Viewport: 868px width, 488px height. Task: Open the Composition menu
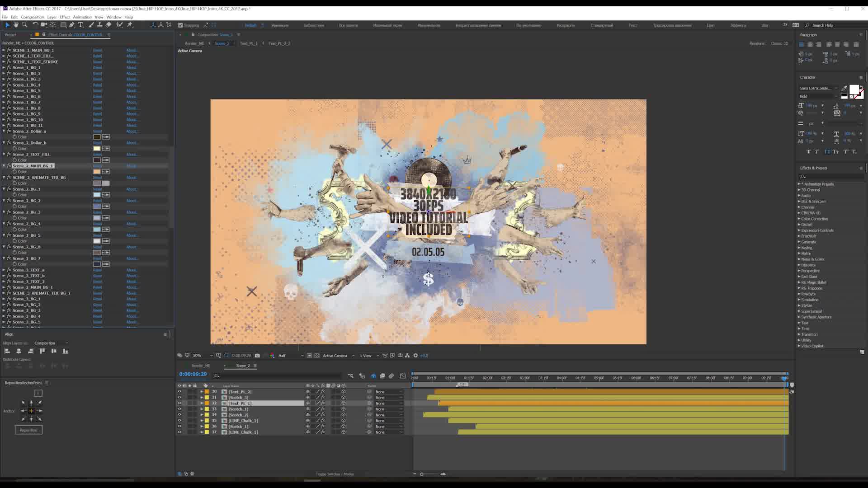33,17
